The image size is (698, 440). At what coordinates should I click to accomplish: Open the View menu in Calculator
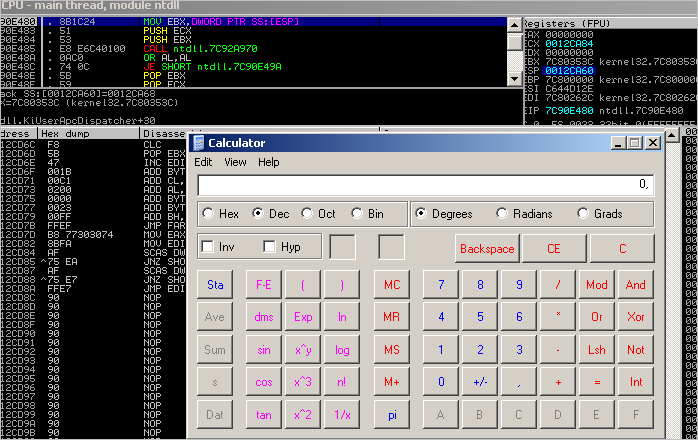235,162
